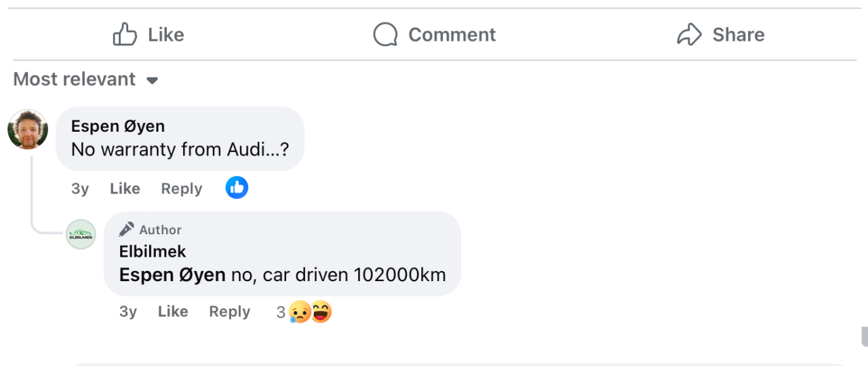Click the 3y timestamp on Elbilmek's reply

click(x=128, y=312)
